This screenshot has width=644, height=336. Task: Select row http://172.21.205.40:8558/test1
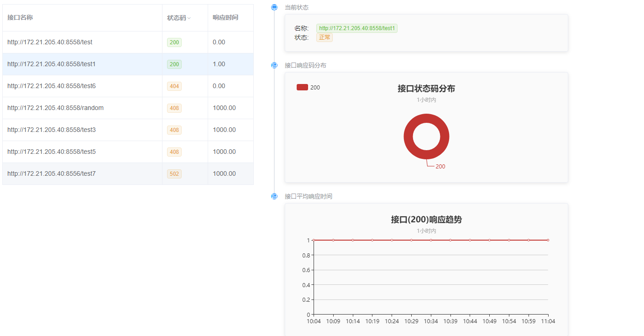point(128,64)
